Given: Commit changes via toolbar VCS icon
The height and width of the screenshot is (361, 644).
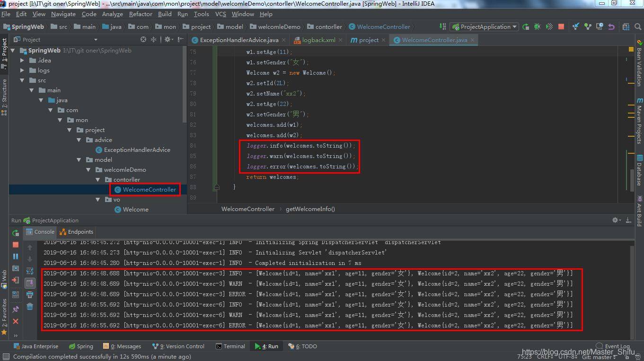Looking at the screenshot, I should pos(588,26).
